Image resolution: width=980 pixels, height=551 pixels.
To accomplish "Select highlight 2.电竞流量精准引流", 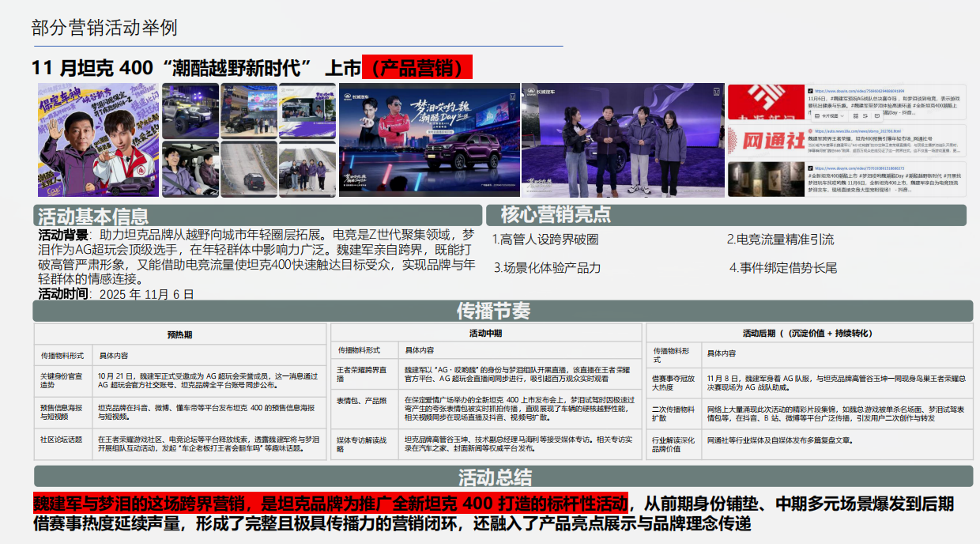I will pos(780,240).
